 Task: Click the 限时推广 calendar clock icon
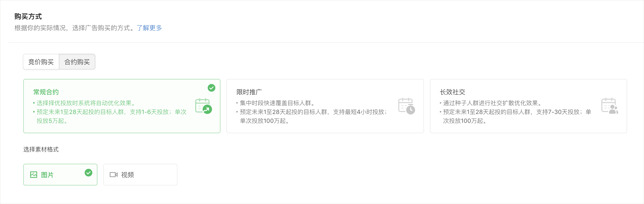[407, 106]
